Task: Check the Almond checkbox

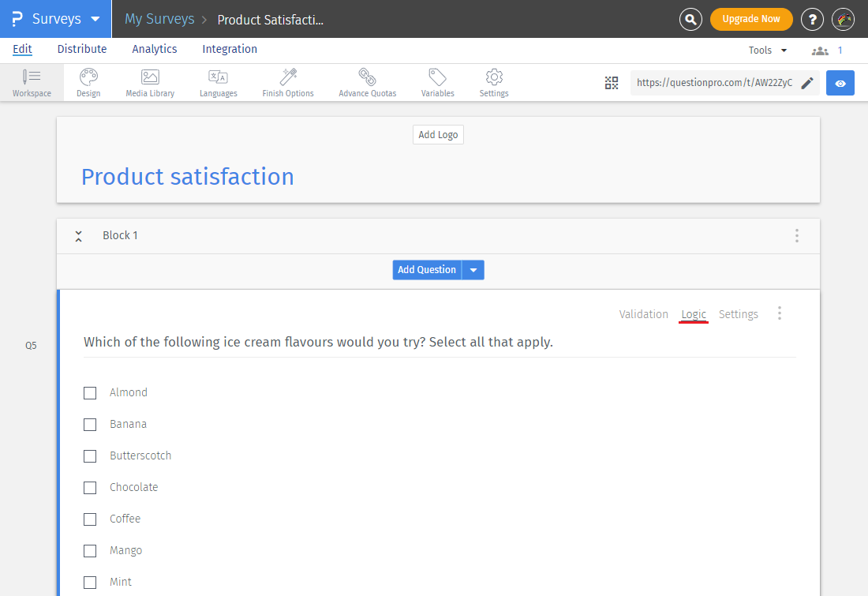Action: (90, 392)
